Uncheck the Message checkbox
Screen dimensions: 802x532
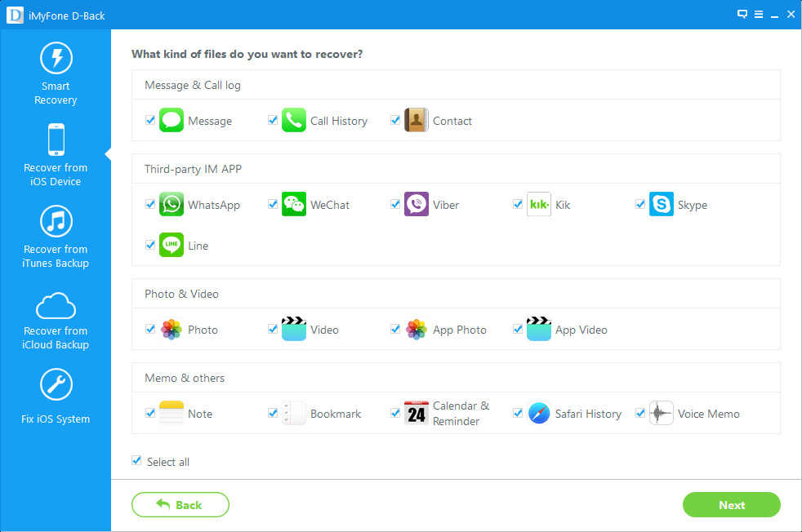pyautogui.click(x=149, y=120)
